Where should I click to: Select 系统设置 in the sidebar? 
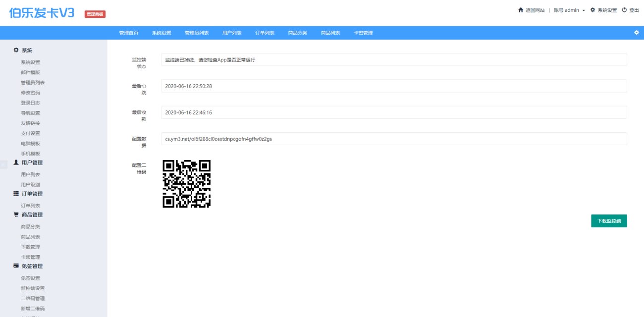pos(30,62)
